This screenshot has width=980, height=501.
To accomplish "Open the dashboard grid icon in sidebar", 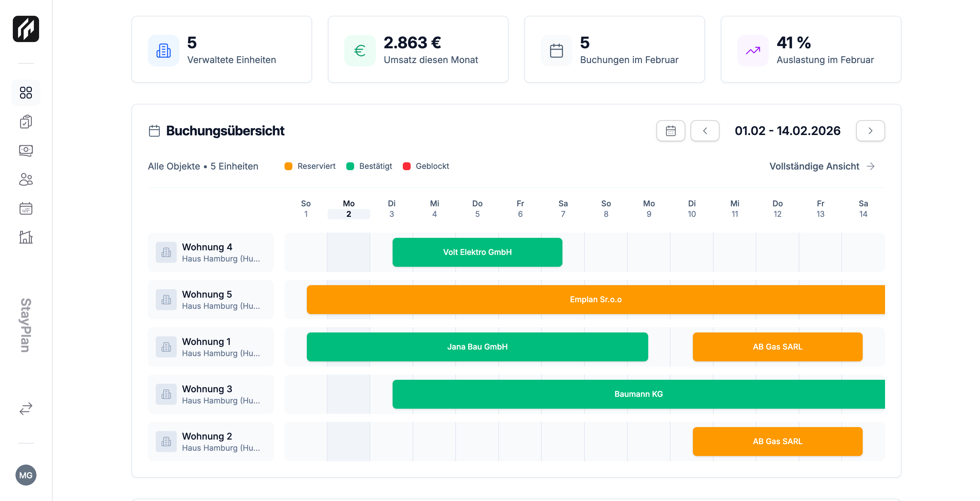I will pyautogui.click(x=26, y=92).
